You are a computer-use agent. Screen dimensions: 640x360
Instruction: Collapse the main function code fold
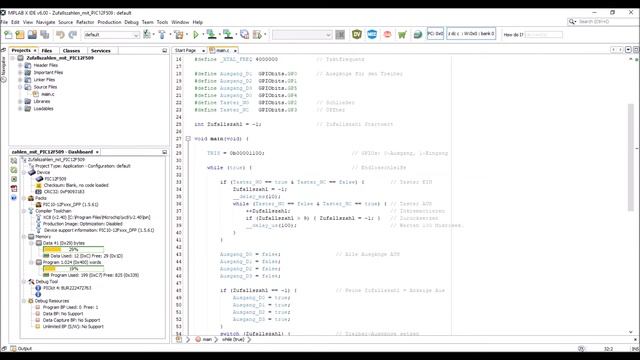(x=188, y=139)
